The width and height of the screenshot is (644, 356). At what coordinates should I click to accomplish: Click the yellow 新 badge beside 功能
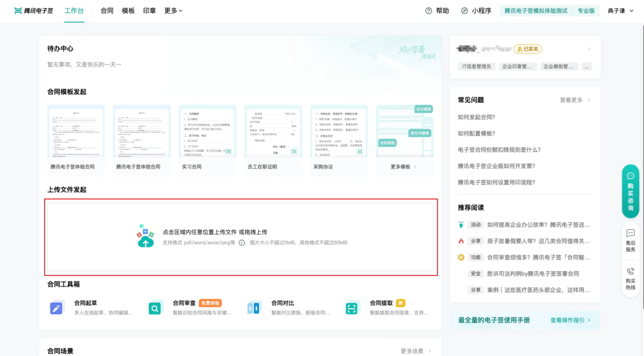coord(461,257)
